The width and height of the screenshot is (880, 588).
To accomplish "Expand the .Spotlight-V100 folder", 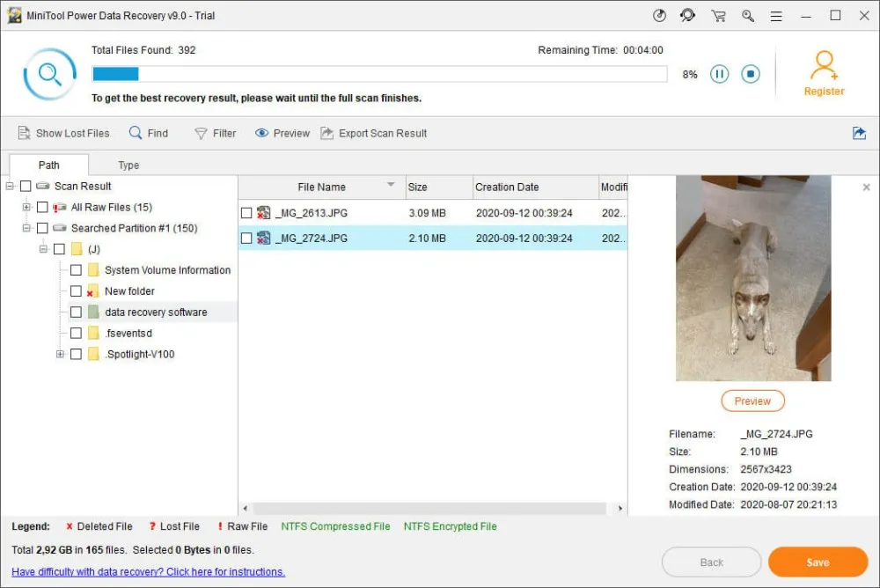I will tap(60, 354).
